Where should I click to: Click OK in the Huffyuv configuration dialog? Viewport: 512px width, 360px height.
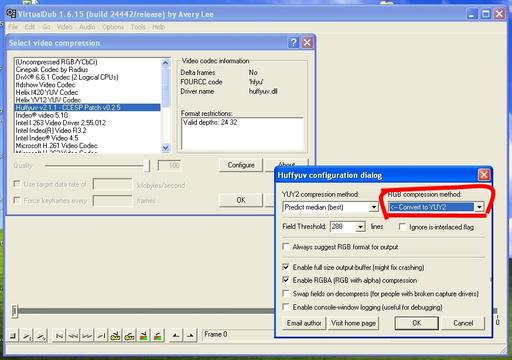417,323
